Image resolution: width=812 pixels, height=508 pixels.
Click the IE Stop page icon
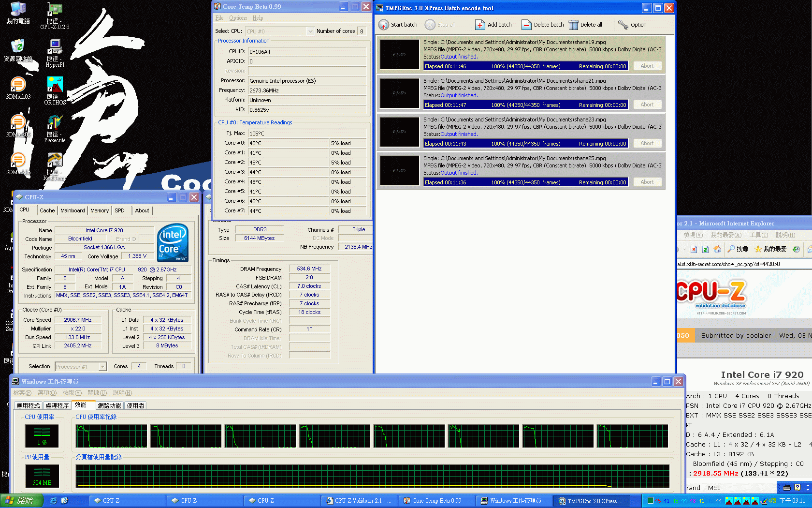[x=694, y=249]
